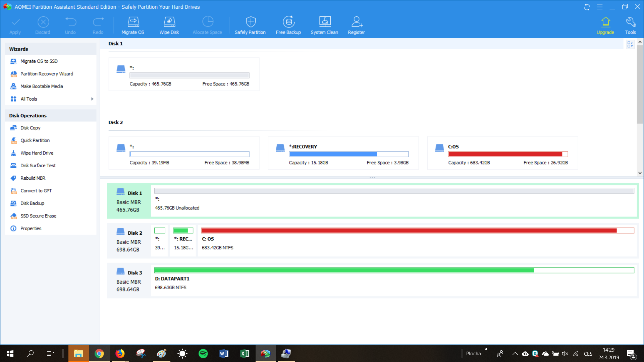The width and height of the screenshot is (644, 362).
Task: Expand the All Tools submenu arrow
Action: (x=92, y=99)
